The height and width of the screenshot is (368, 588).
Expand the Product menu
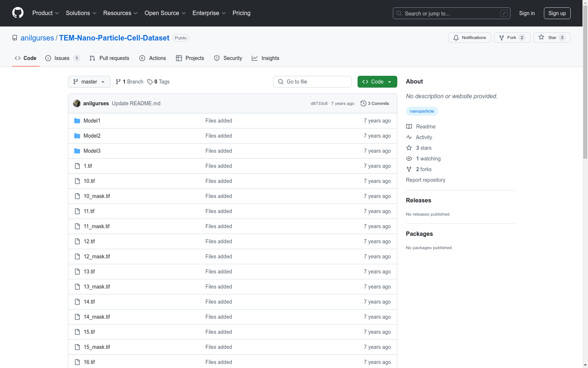pos(46,13)
